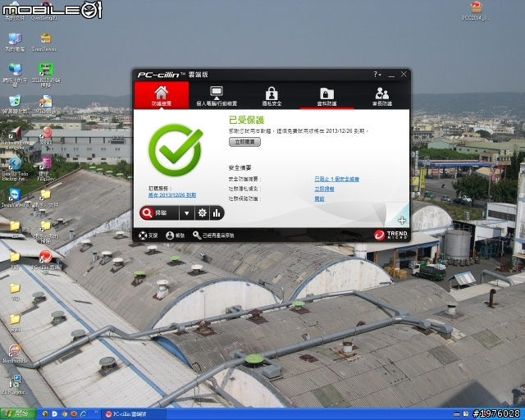The width and height of the screenshot is (525, 420).
Task: Open the 'blocked 1 security threat' link
Action: click(x=336, y=179)
